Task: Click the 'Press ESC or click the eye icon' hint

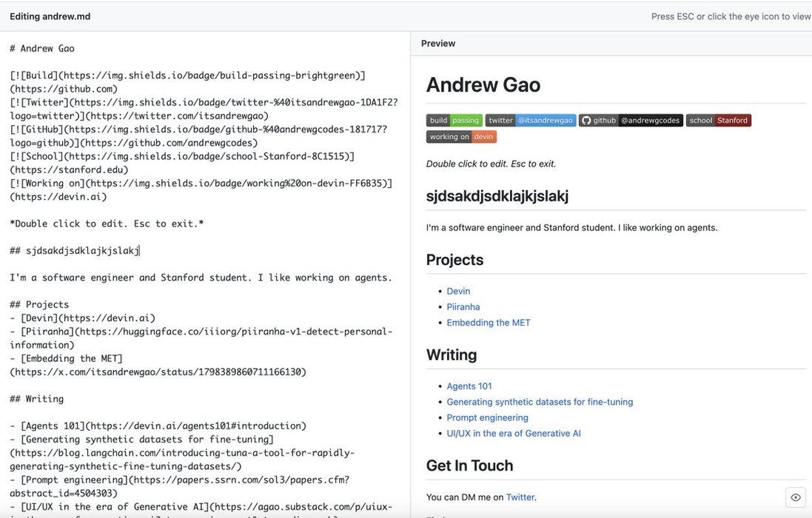Action: (731, 16)
